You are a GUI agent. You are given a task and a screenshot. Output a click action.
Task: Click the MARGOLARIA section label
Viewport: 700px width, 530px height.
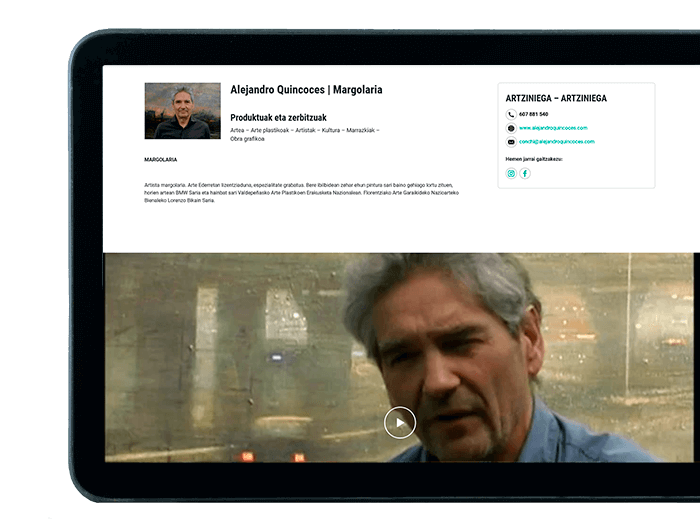tap(161, 160)
